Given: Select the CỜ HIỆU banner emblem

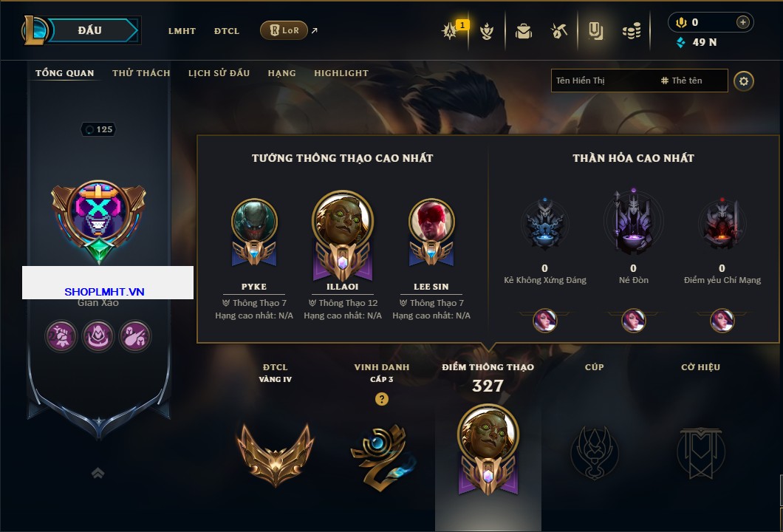Looking at the screenshot, I should (700, 453).
